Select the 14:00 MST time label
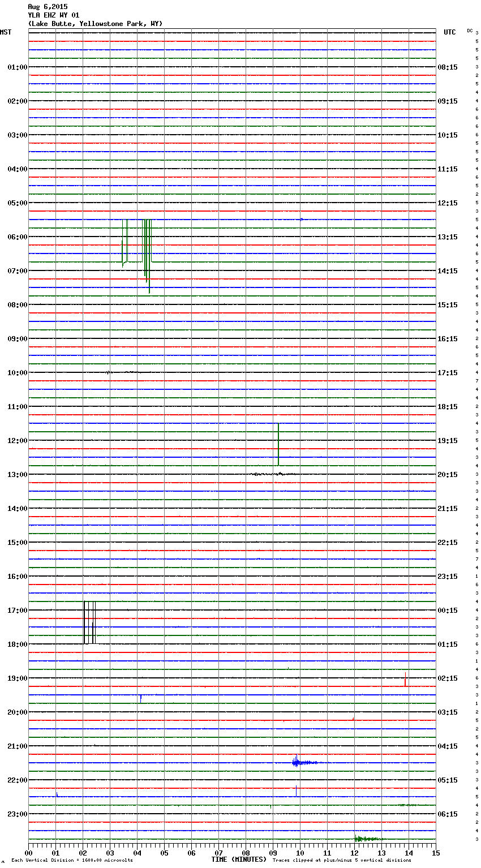Screen dimensions: 481x868 pos(18,509)
